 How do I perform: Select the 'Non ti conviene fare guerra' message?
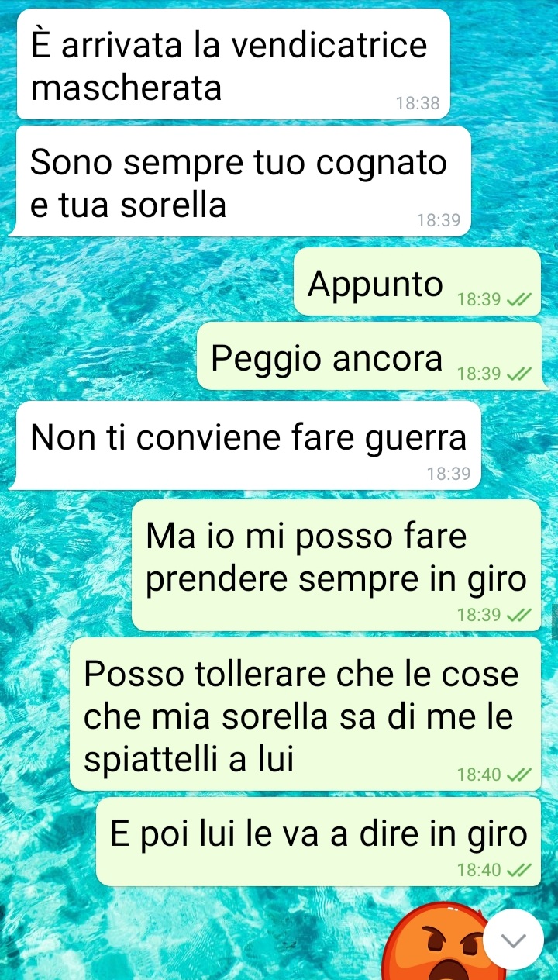pos(246,445)
